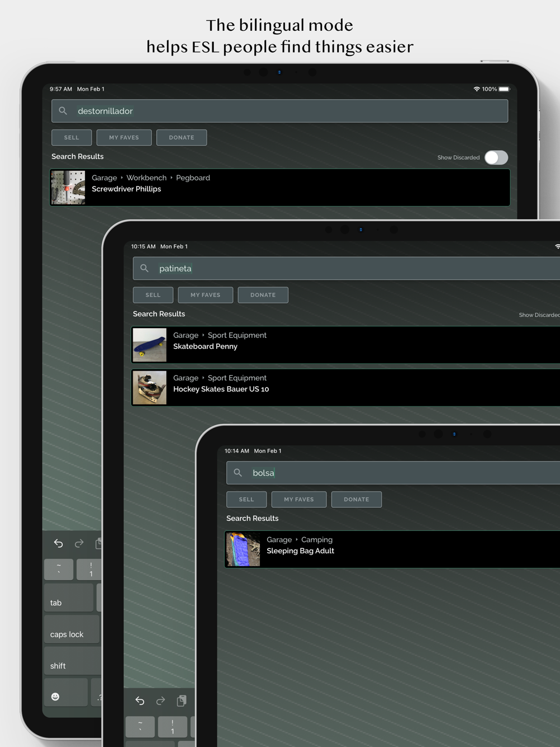The width and height of the screenshot is (560, 747).
Task: Click SELL button under bolsa search
Action: coord(246,499)
